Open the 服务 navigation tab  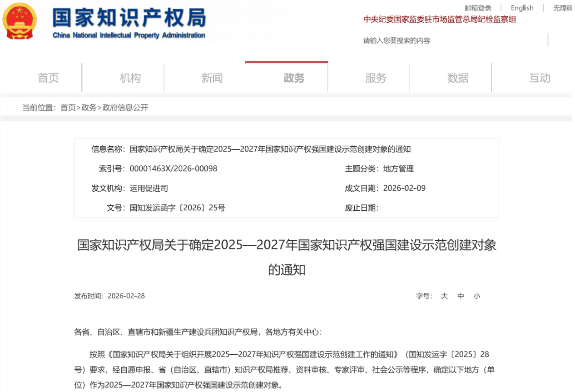pyautogui.click(x=376, y=78)
